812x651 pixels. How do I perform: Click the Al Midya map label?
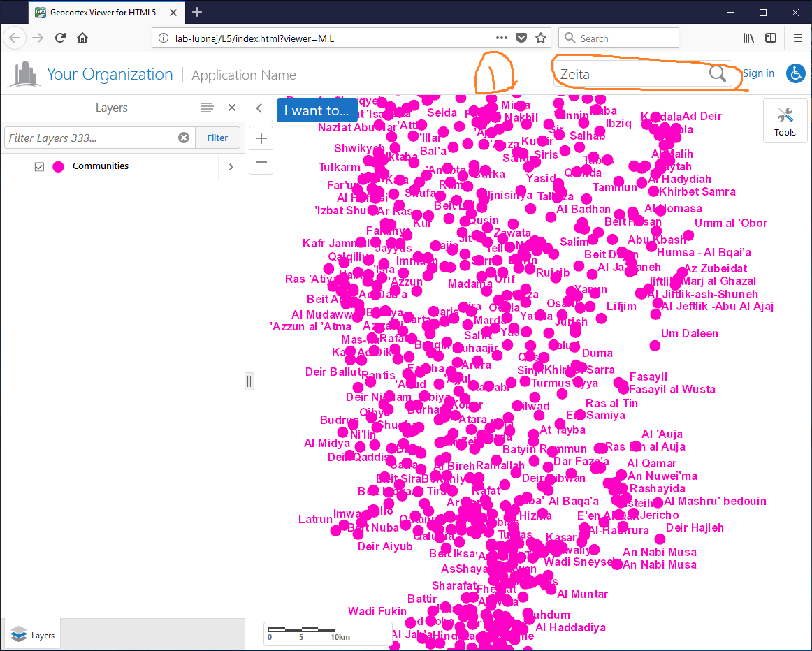[x=327, y=444]
